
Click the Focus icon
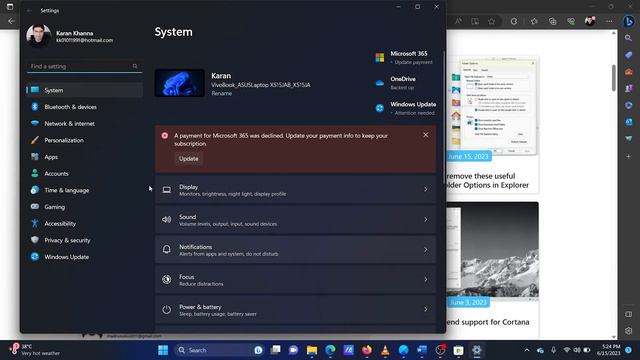(x=167, y=280)
